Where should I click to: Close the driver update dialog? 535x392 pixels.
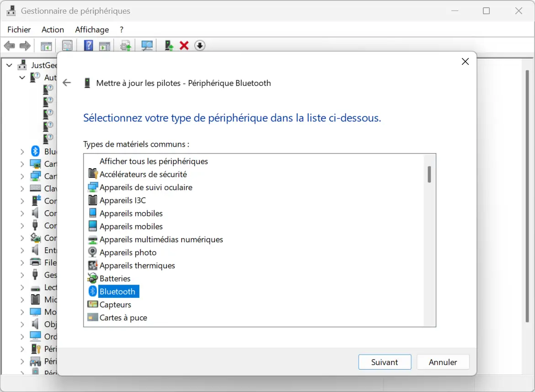(x=465, y=61)
